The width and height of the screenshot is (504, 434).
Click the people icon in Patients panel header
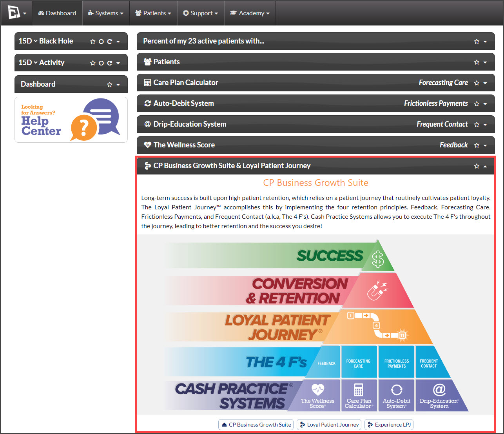coord(147,62)
